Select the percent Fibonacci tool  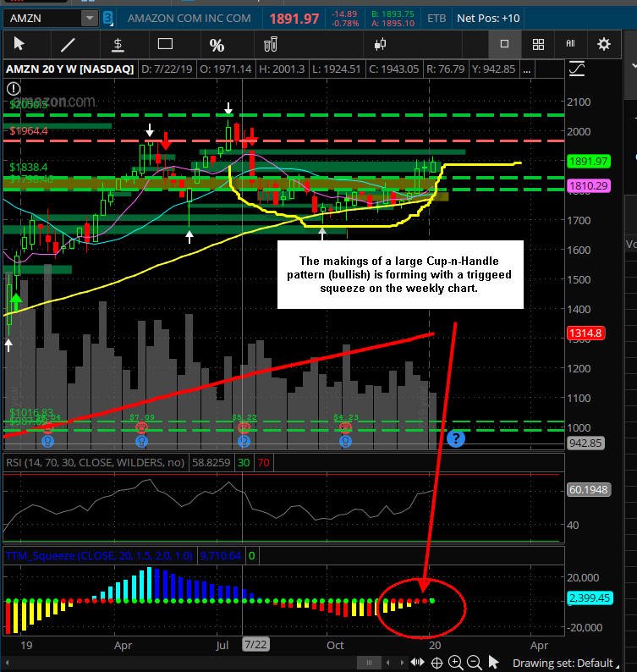point(217,45)
